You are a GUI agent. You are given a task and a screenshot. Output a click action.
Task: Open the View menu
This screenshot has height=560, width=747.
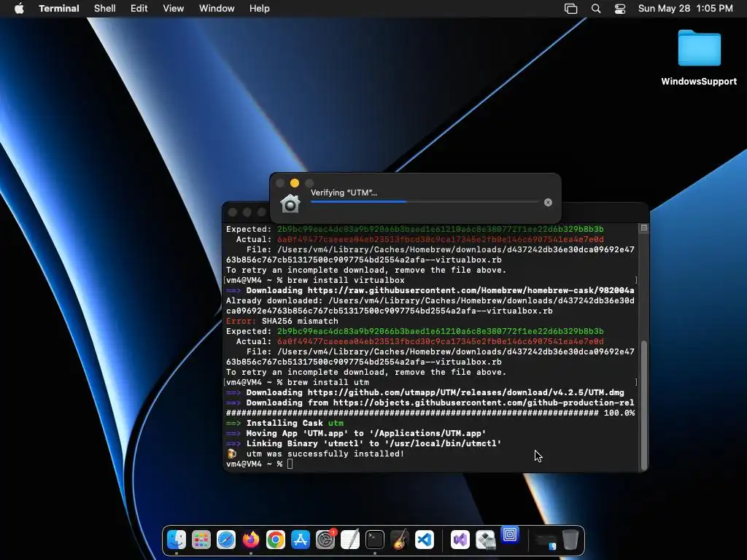pyautogui.click(x=174, y=9)
